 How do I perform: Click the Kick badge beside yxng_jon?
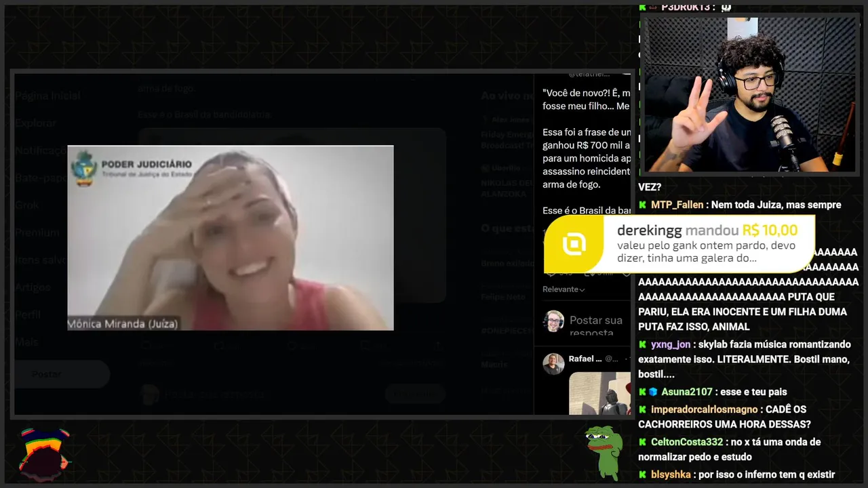[643, 344]
